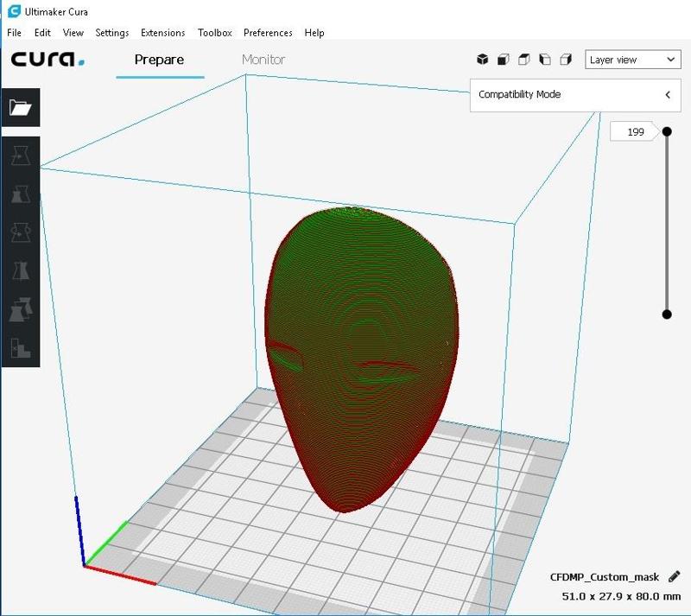
Task: Open the Preferences menu
Action: pyautogui.click(x=268, y=33)
